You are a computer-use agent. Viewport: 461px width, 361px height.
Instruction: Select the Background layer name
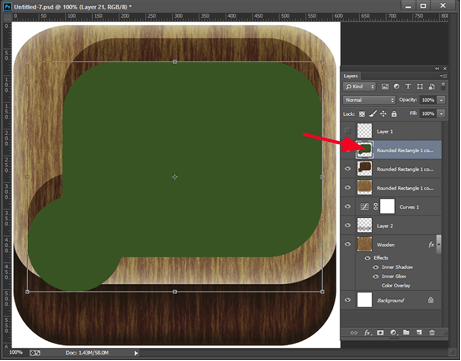390,300
